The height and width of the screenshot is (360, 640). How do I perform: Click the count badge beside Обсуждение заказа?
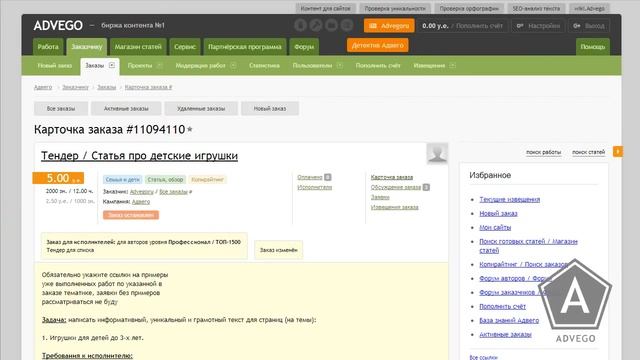pyautogui.click(x=426, y=187)
